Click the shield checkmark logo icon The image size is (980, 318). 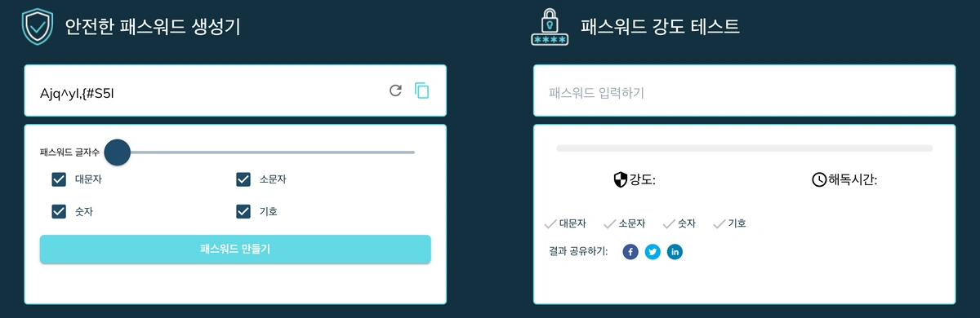coord(38,26)
